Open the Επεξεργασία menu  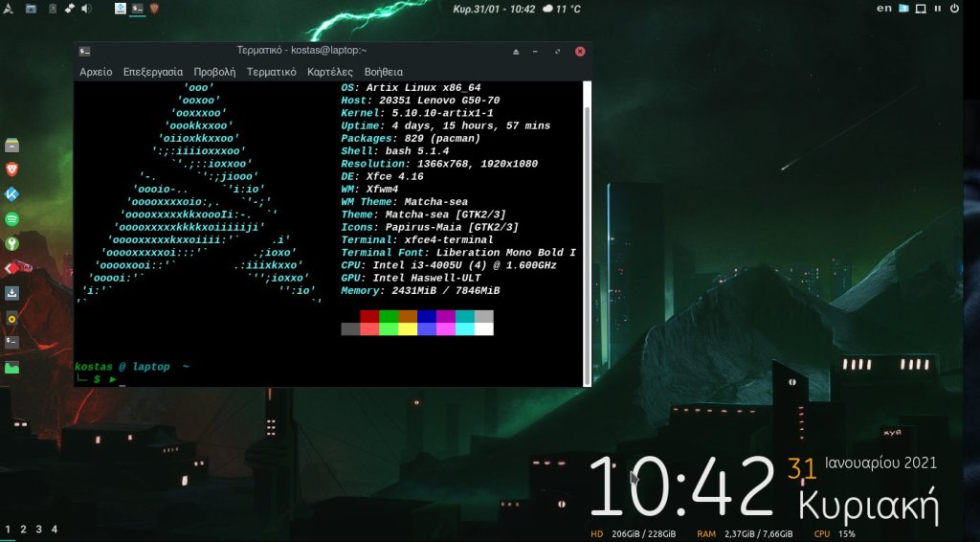pos(153,72)
